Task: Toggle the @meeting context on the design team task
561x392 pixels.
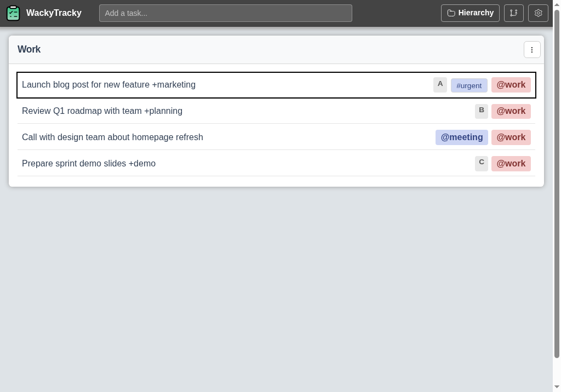Action: pyautogui.click(x=462, y=137)
